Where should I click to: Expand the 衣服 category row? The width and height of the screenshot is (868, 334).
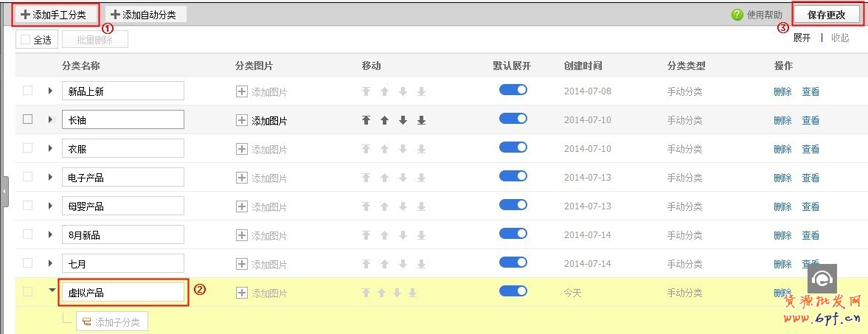[x=50, y=148]
